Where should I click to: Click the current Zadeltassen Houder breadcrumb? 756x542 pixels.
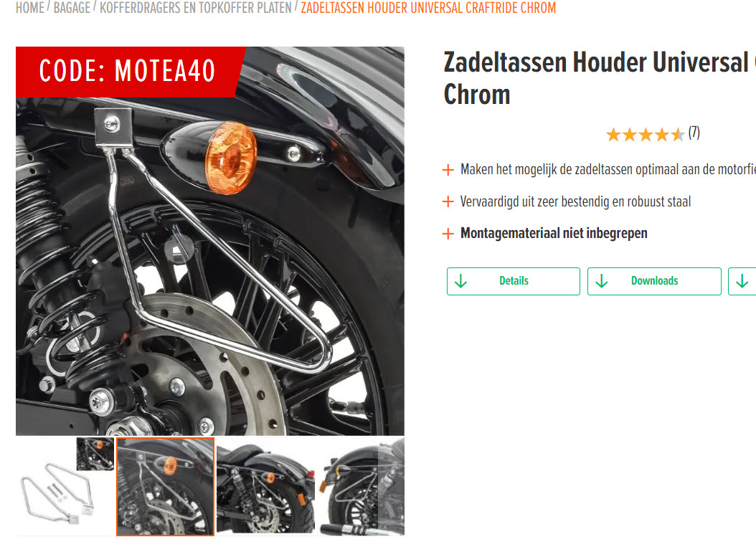[x=428, y=8]
